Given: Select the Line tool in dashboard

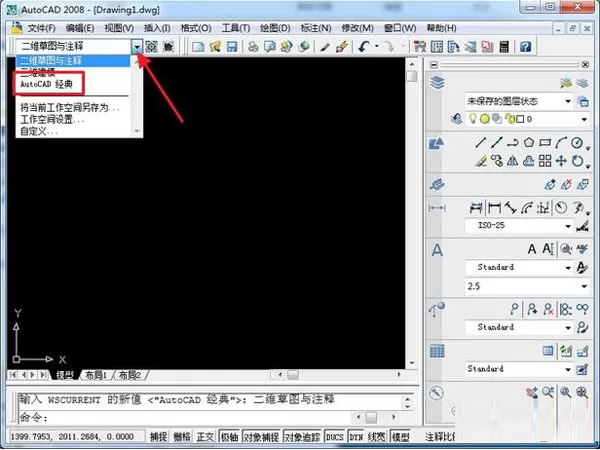Looking at the screenshot, I should click(481, 143).
